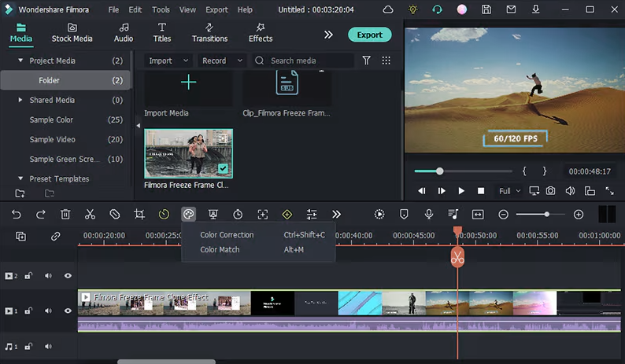Select the motion tracking target icon

[263, 215]
